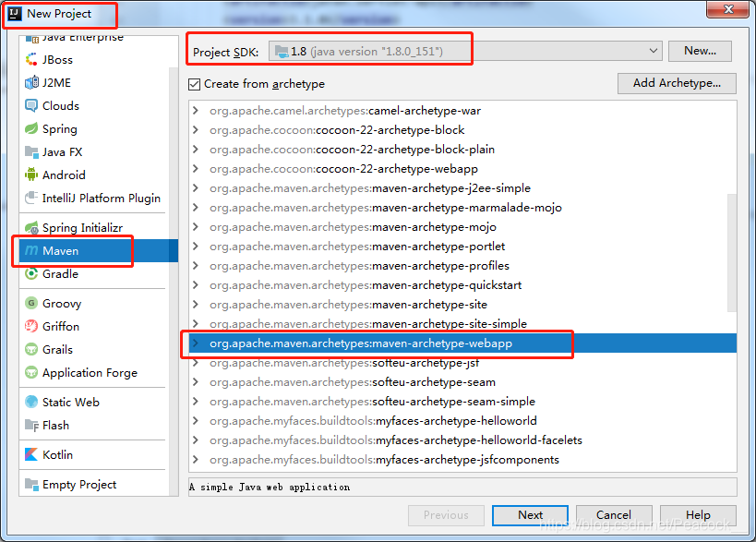756x542 pixels.
Task: Expand softeu-archetype-seam node
Action: (196, 382)
